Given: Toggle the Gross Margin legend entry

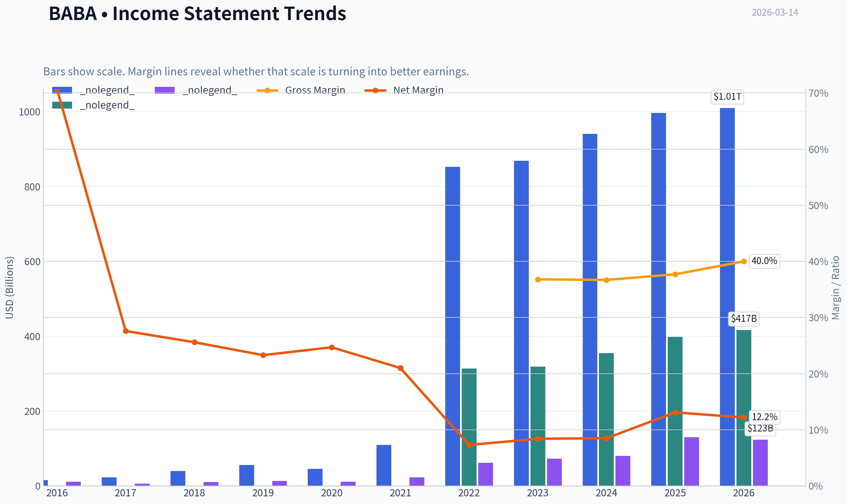Looking at the screenshot, I should 301,90.
